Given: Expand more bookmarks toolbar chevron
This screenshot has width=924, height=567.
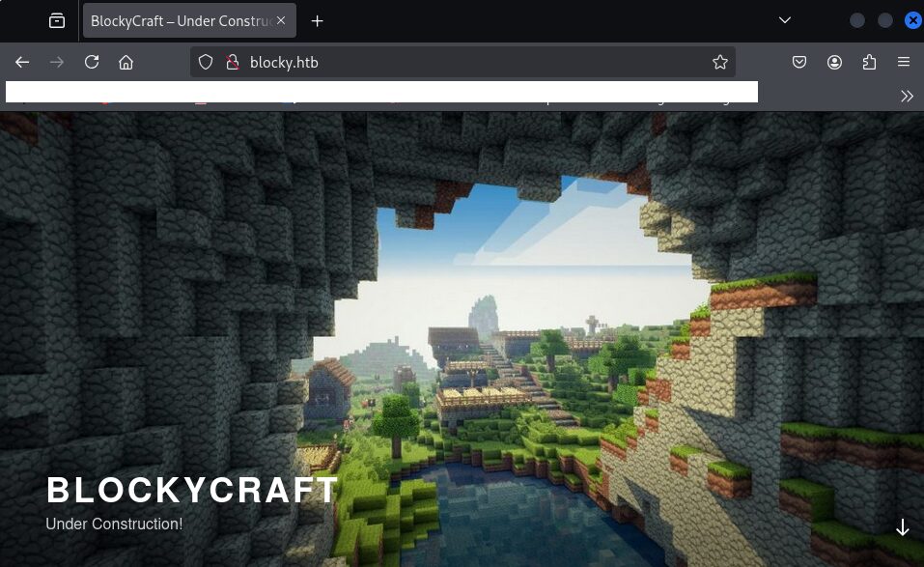Looking at the screenshot, I should pyautogui.click(x=907, y=96).
